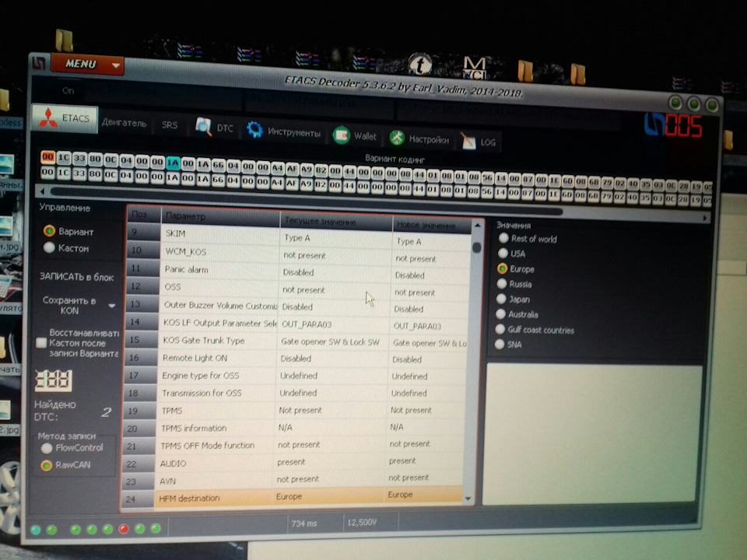Click the app logo left of MENU
Screen dimensions: 747x560
click(x=39, y=62)
